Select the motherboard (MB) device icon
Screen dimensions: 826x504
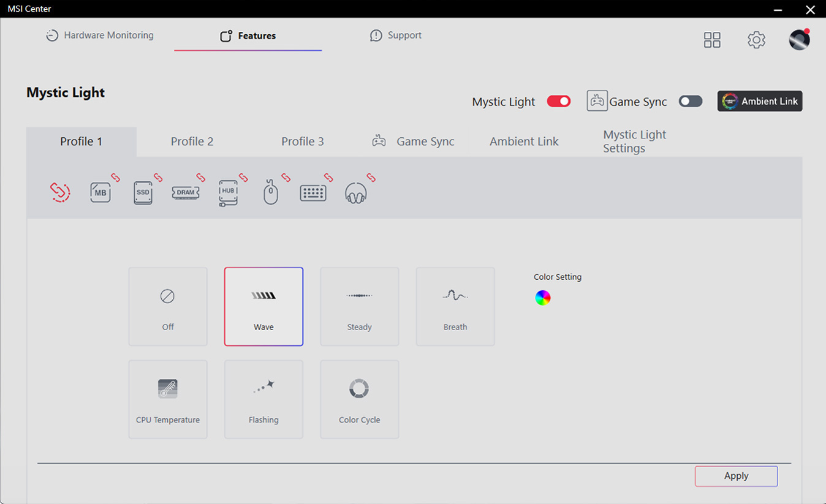click(100, 192)
